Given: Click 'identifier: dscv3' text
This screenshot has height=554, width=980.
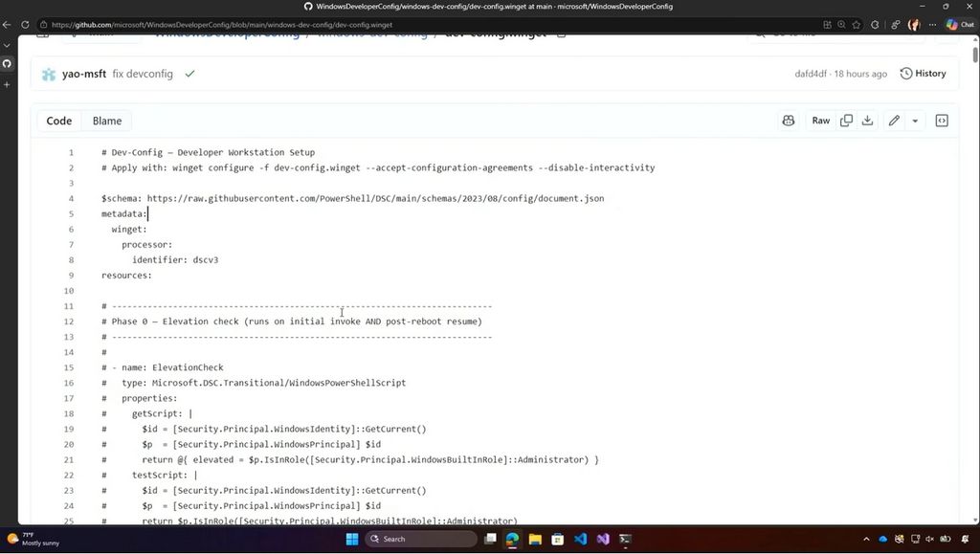Looking at the screenshot, I should [x=175, y=260].
